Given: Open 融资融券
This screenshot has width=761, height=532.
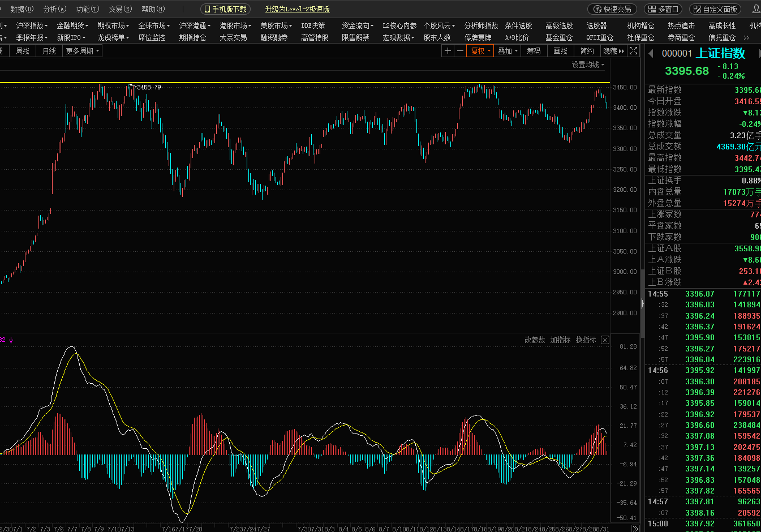Looking at the screenshot, I should pyautogui.click(x=274, y=37).
